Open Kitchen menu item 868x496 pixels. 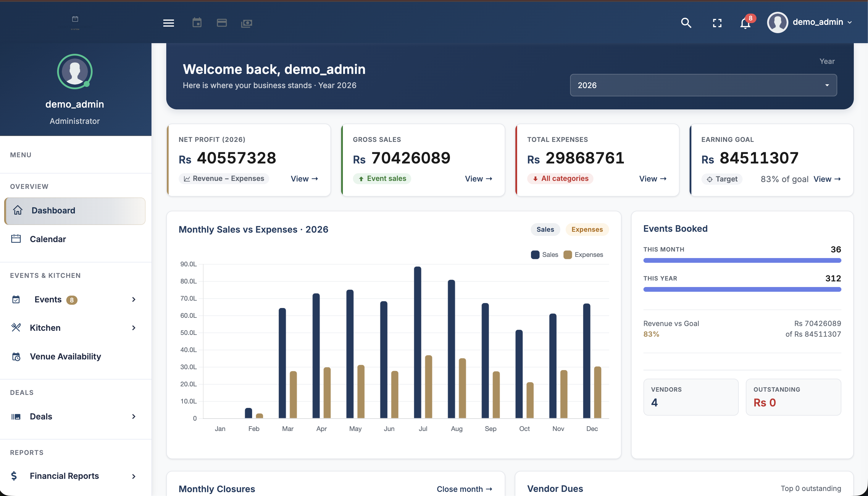(75, 328)
